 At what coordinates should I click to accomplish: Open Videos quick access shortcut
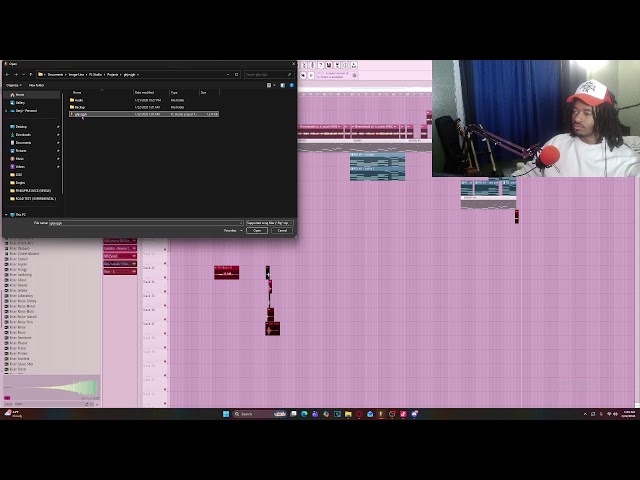click(x=20, y=167)
